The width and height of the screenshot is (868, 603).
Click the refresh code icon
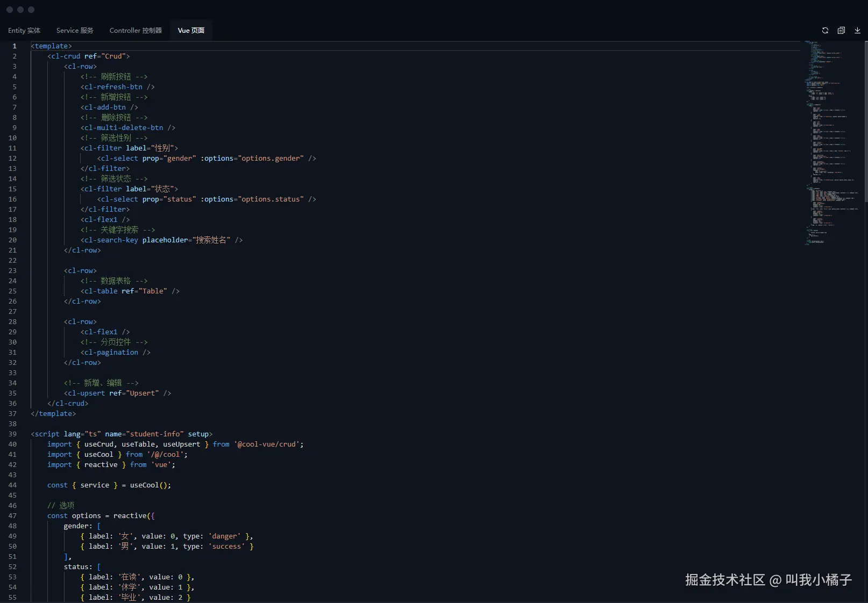(825, 31)
